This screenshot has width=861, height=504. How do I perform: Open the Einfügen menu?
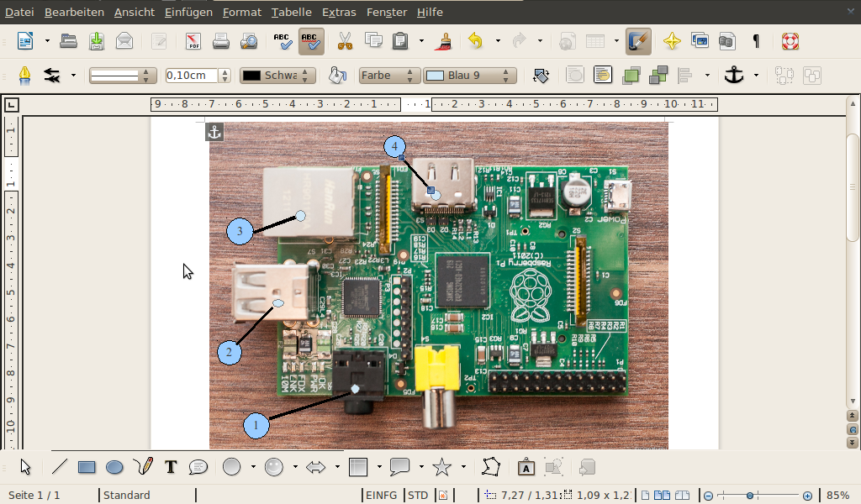(x=188, y=12)
